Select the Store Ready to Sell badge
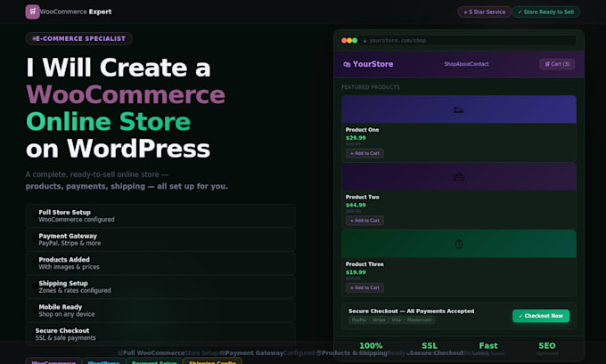This screenshot has height=364, width=606. (x=545, y=12)
